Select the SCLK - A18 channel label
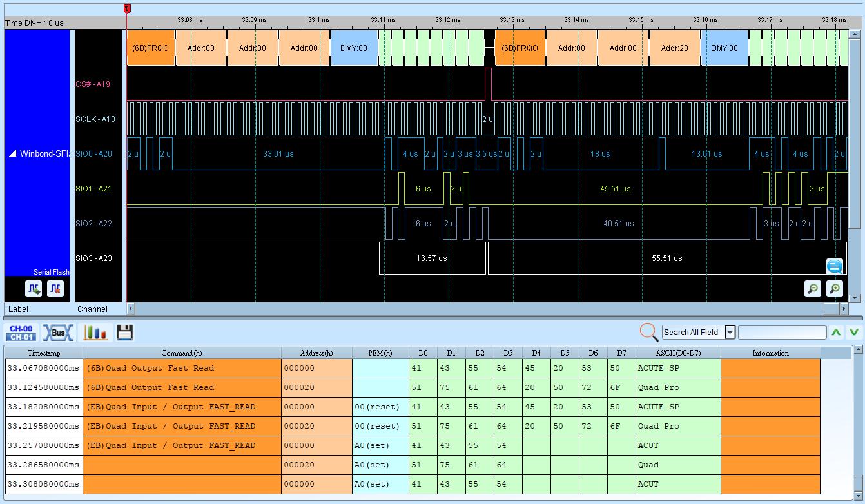This screenshot has height=504, width=865. pos(95,119)
